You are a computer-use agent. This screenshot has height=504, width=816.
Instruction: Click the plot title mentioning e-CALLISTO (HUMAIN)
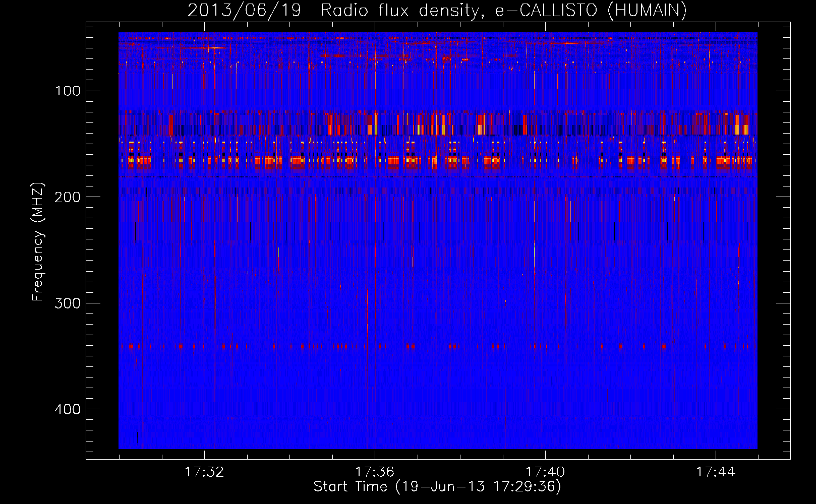click(437, 11)
